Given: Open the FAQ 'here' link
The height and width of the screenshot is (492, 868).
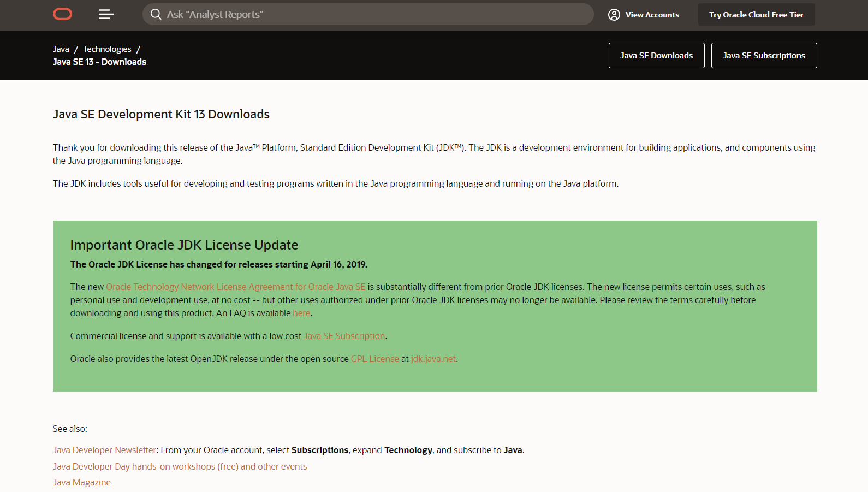Looking at the screenshot, I should pyautogui.click(x=301, y=313).
